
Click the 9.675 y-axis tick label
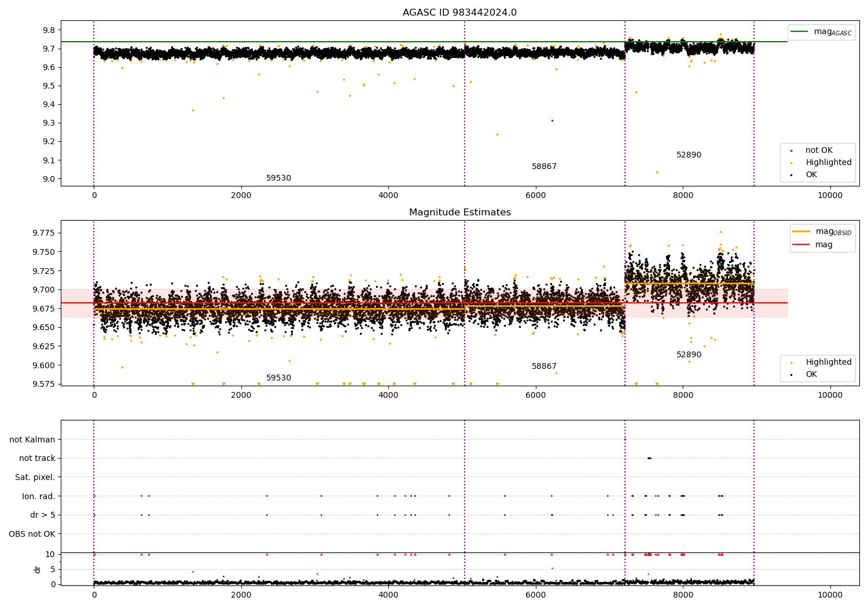coord(45,309)
